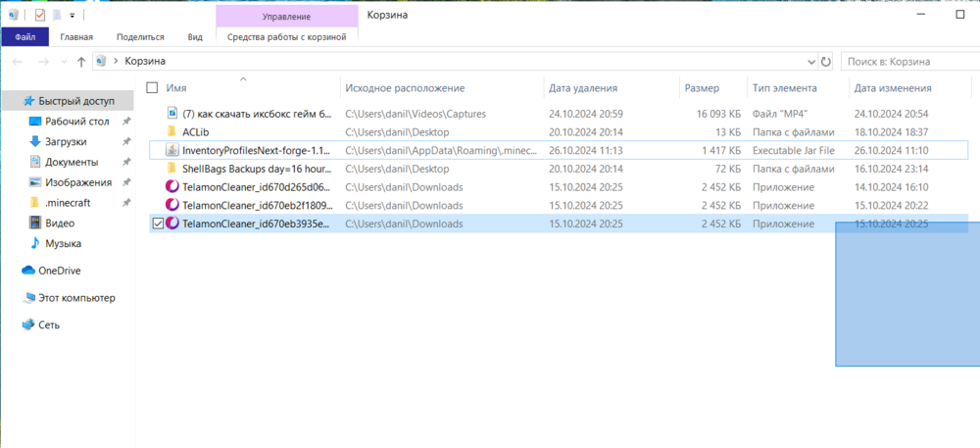The image size is (980, 448).
Task: Open Документы in navigation pane
Action: coord(72,162)
